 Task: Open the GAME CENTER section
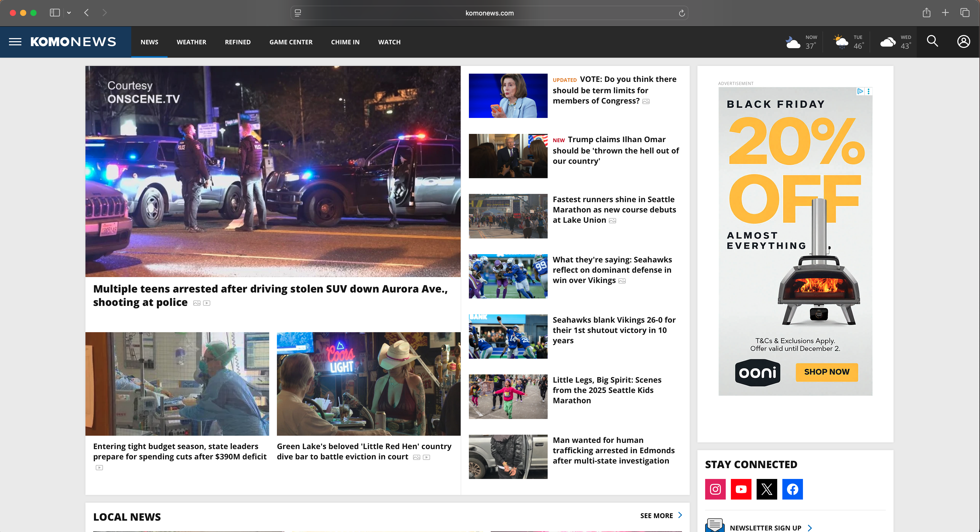(x=291, y=42)
